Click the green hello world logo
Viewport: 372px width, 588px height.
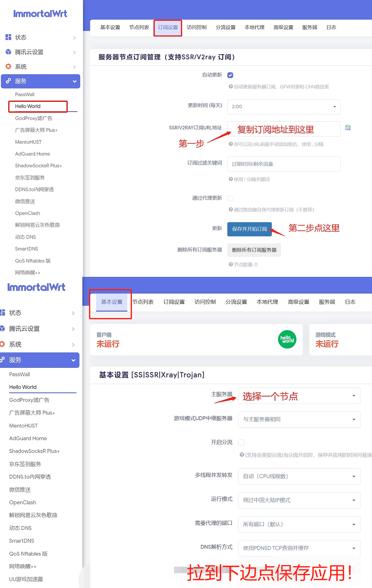point(287,339)
